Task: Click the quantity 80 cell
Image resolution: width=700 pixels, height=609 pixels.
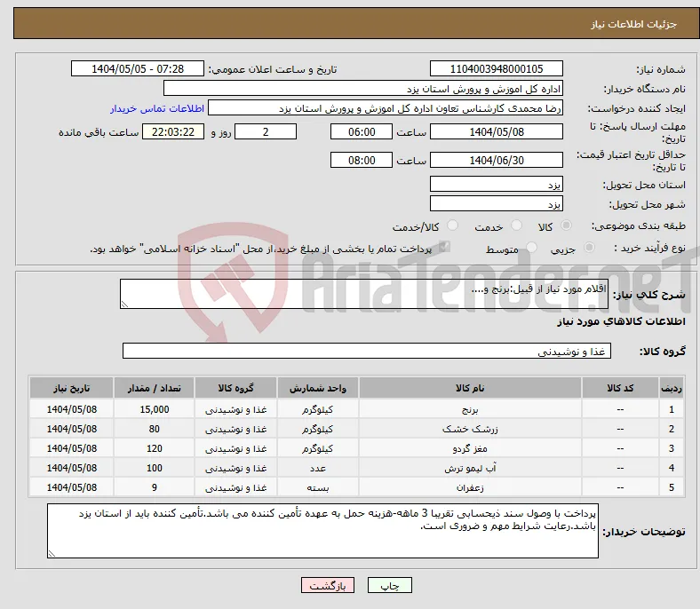Action: point(154,429)
